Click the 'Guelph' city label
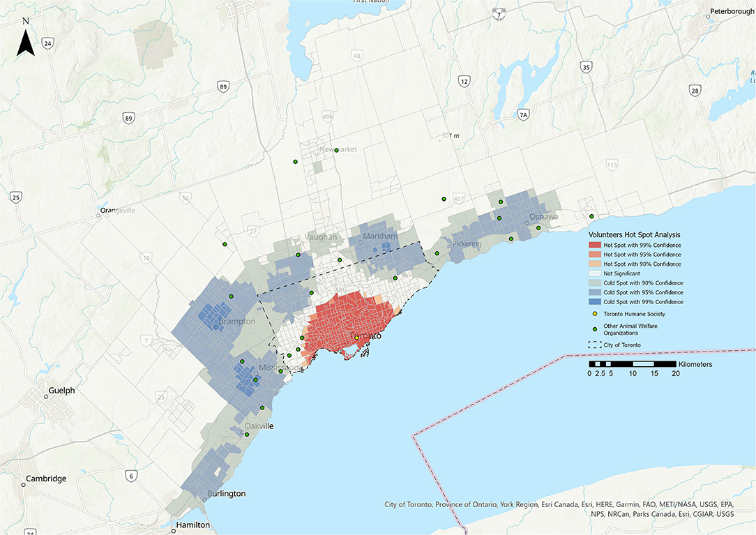 61,391
